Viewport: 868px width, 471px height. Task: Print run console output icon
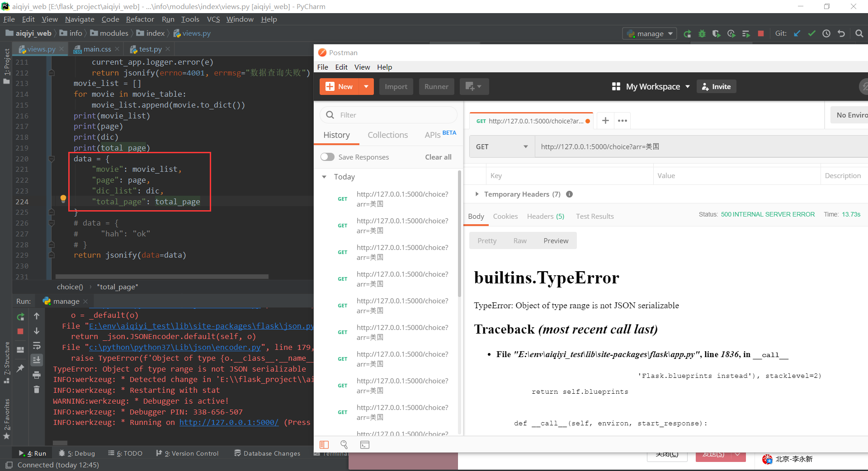coord(37,375)
